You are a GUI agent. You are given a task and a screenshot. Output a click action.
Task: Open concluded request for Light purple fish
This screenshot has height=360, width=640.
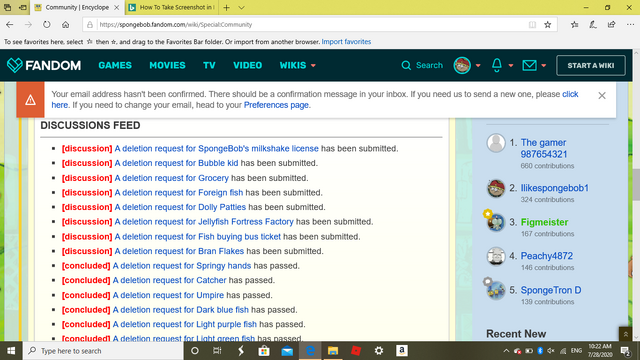184,324
